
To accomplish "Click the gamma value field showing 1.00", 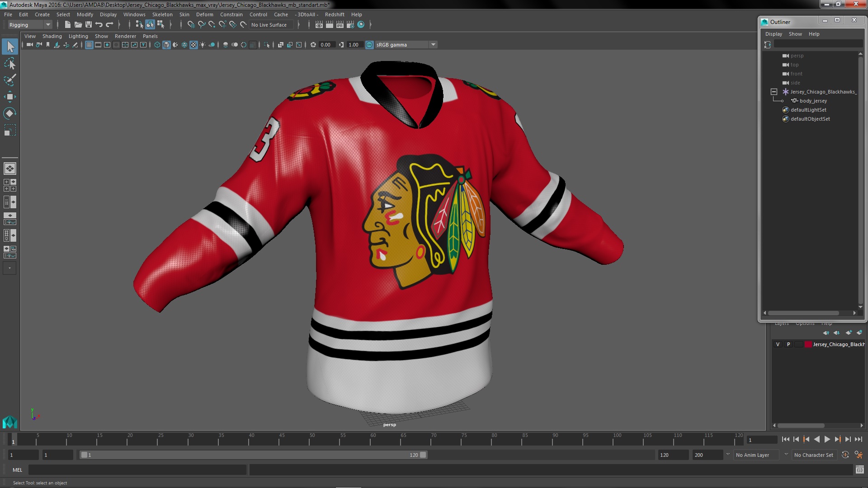I will [x=354, y=45].
